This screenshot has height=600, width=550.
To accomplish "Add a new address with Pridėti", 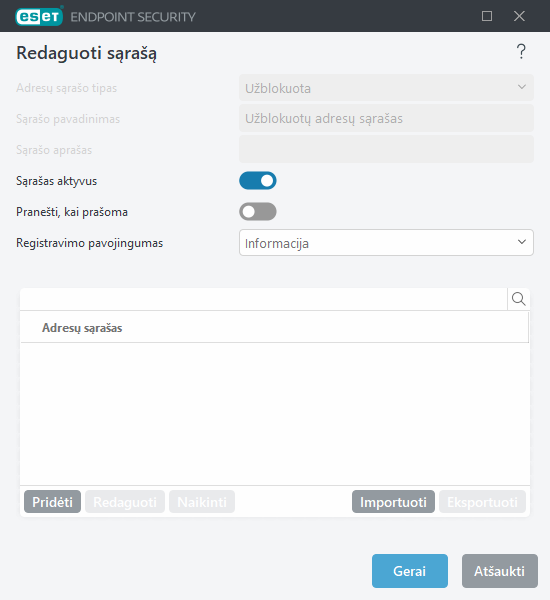I will (x=52, y=502).
